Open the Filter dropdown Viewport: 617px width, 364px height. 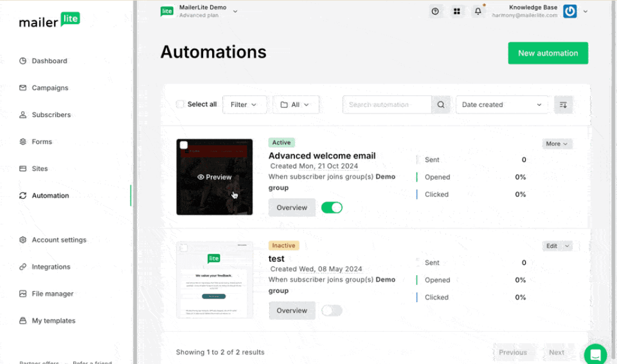(x=244, y=105)
